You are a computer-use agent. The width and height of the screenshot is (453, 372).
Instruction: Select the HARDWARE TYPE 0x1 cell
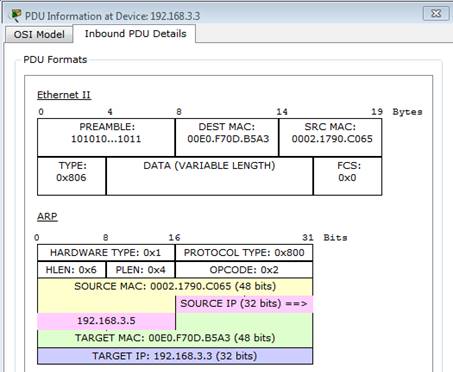coord(106,253)
